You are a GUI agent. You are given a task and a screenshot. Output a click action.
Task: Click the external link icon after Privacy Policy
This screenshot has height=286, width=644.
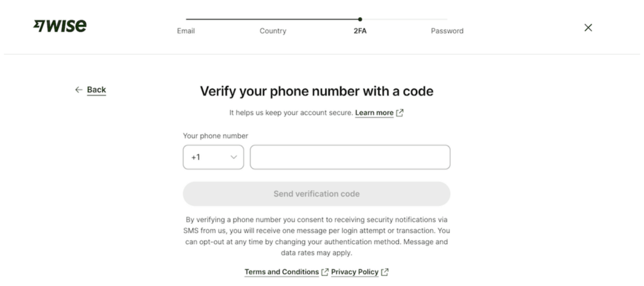[385, 272]
